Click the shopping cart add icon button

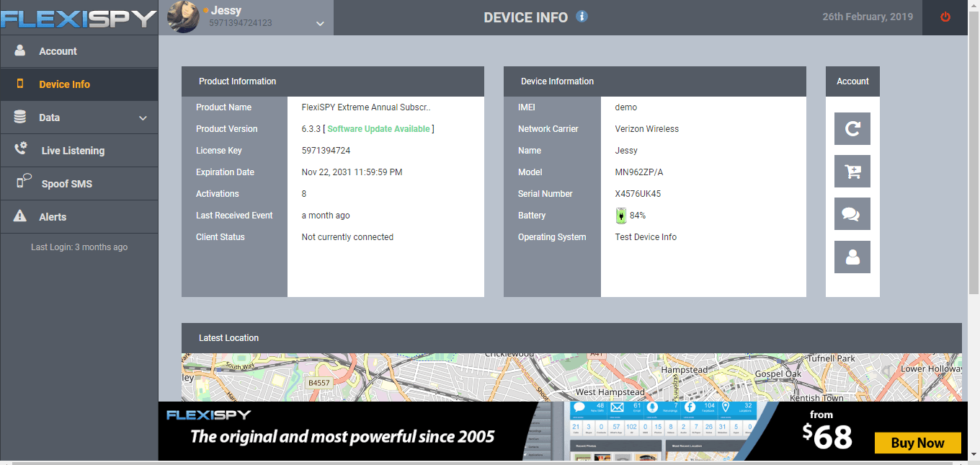pos(852,172)
